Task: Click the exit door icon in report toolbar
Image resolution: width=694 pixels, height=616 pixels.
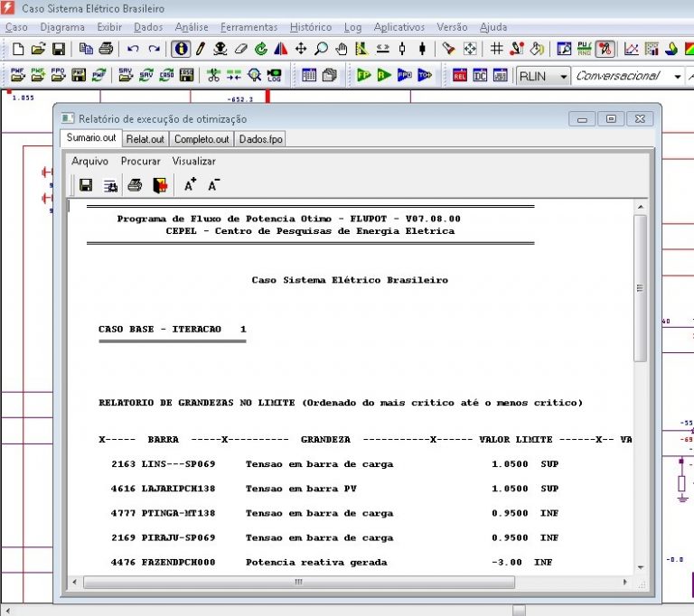Action: coord(160,185)
